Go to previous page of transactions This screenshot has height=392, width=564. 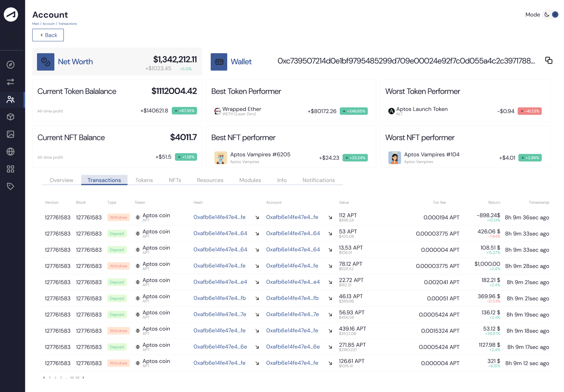tap(44, 377)
